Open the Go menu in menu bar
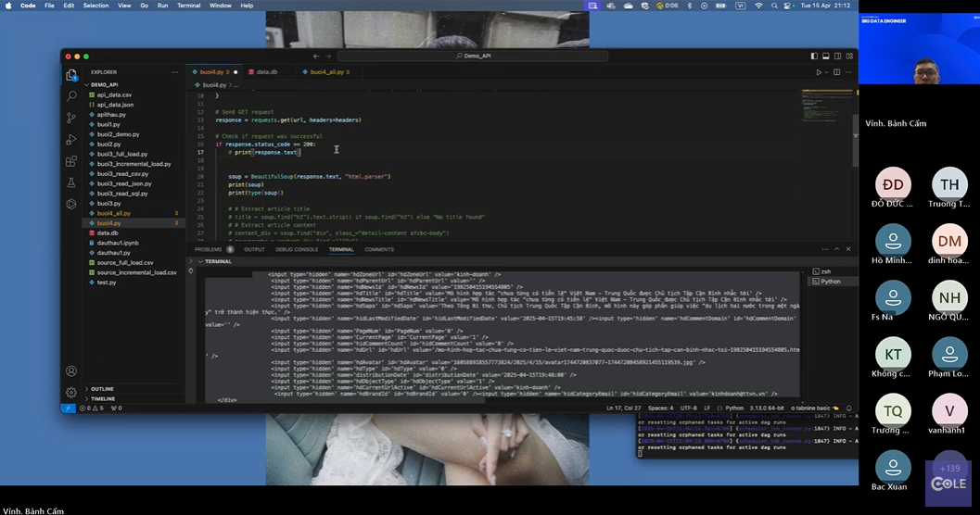This screenshot has width=980, height=515. (145, 6)
